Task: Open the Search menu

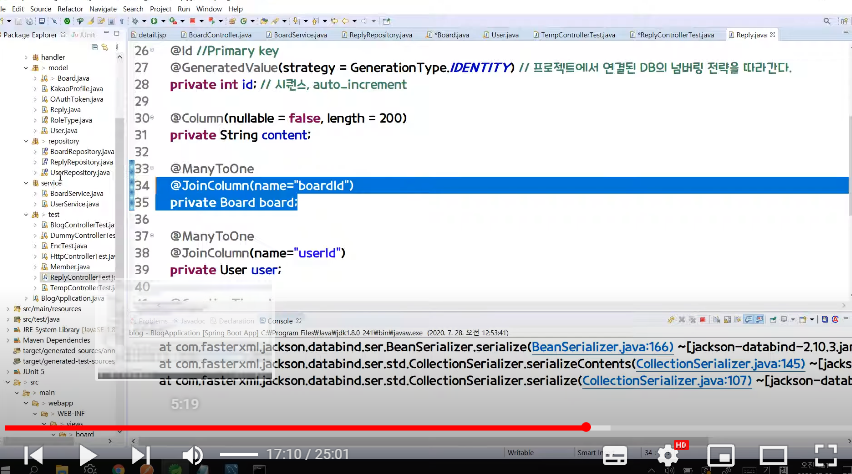Action: (133, 9)
